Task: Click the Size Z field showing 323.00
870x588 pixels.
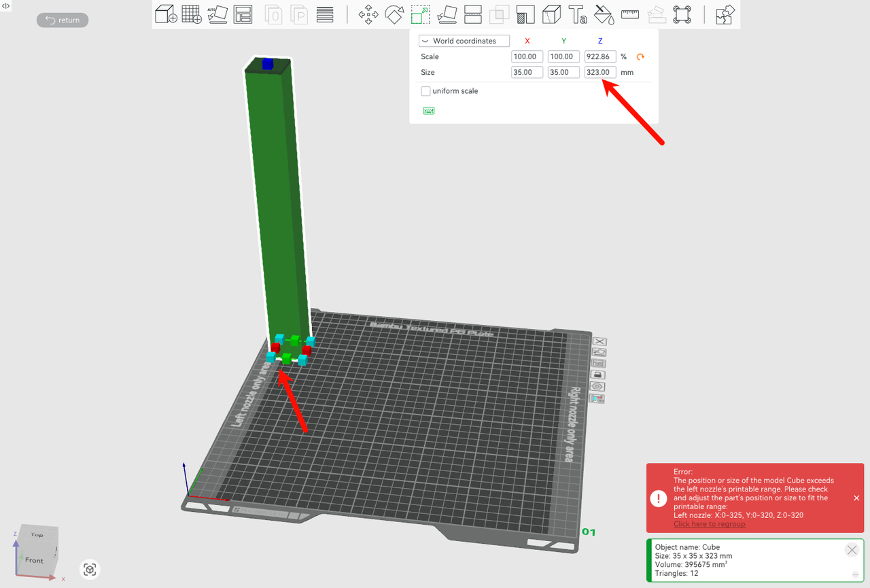Action: click(600, 72)
